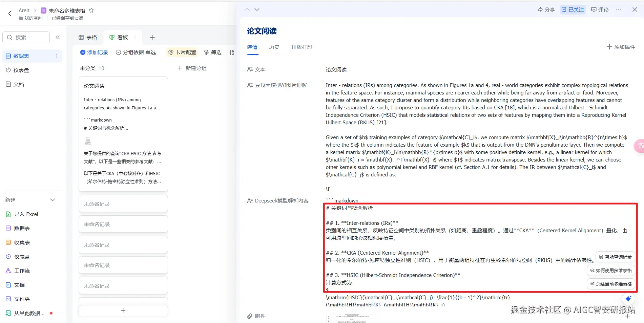The image size is (644, 323).
Task: Star the 未命名多维表格 document
Action: (x=91, y=10)
